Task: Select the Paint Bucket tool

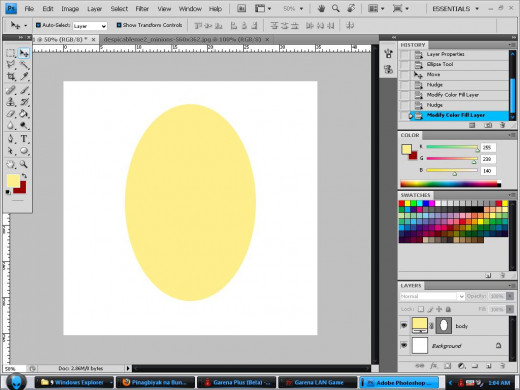Action: [x=24, y=114]
